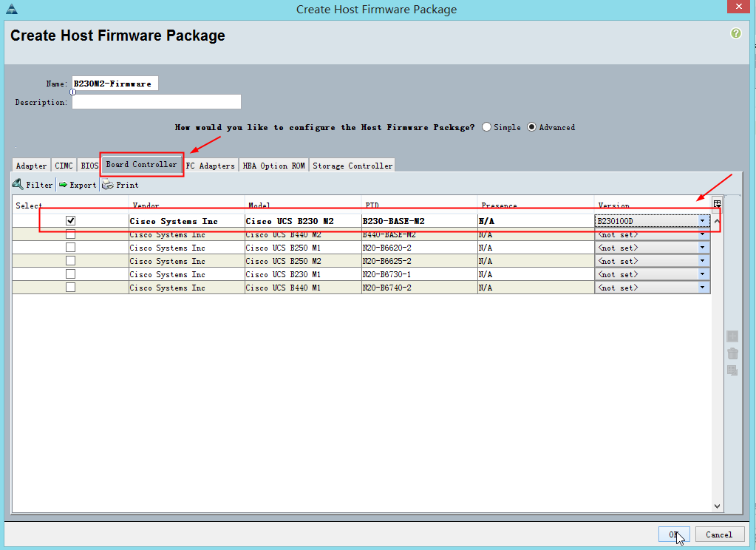Click the delete trash icon on right
Viewport: 756px width, 550px height.
click(732, 353)
